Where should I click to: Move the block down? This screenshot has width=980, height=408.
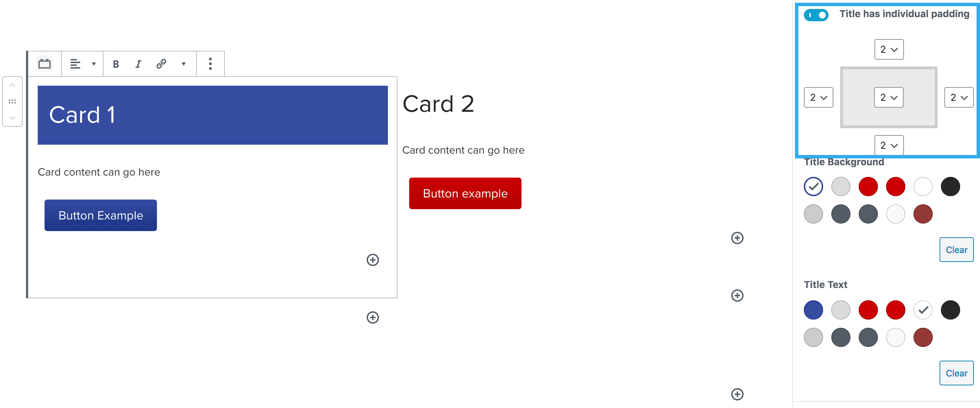12,118
